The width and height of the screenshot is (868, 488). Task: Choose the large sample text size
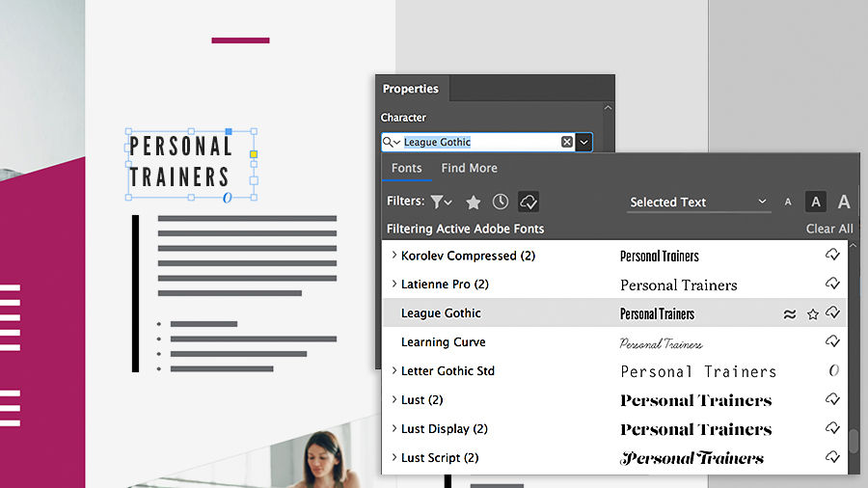[844, 202]
